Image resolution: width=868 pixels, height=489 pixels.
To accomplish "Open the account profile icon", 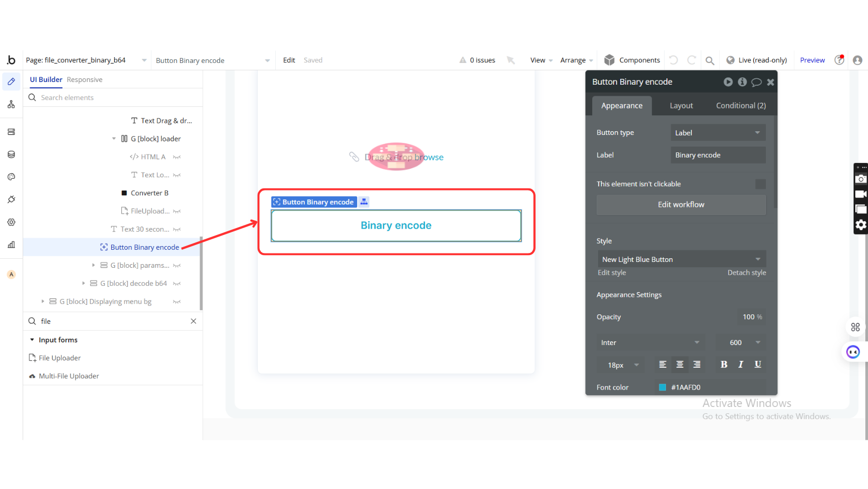I will pyautogui.click(x=857, y=60).
